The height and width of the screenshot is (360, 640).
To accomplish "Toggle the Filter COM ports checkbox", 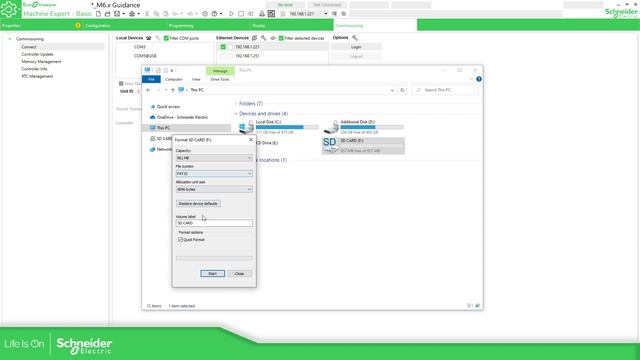I will point(166,38).
